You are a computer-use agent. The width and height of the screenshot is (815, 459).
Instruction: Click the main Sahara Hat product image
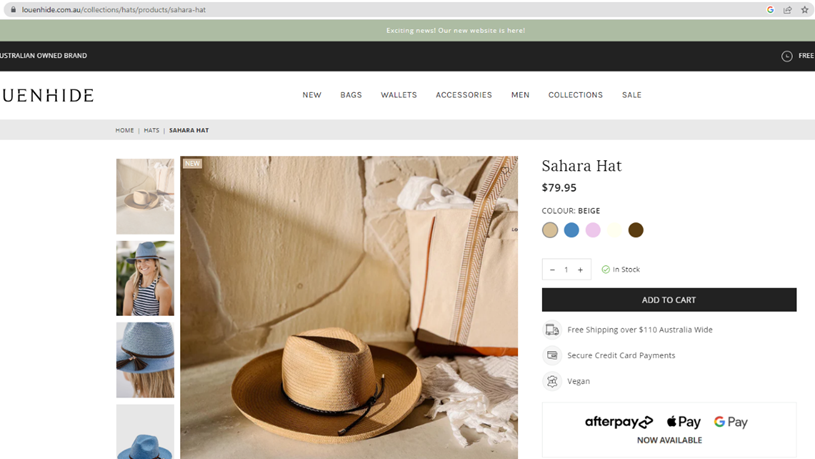point(349,308)
